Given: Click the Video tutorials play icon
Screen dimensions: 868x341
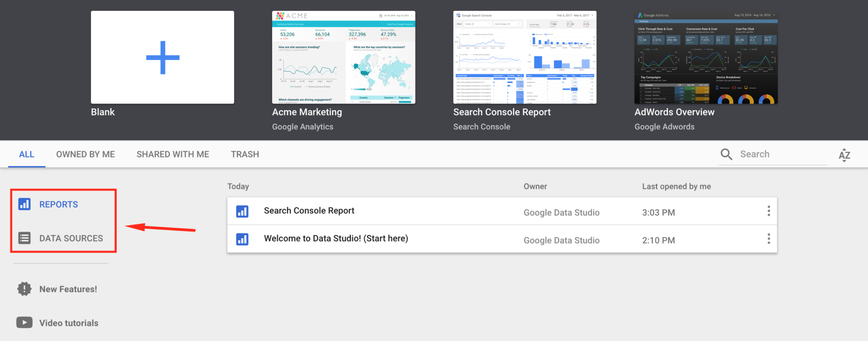Looking at the screenshot, I should (24, 322).
